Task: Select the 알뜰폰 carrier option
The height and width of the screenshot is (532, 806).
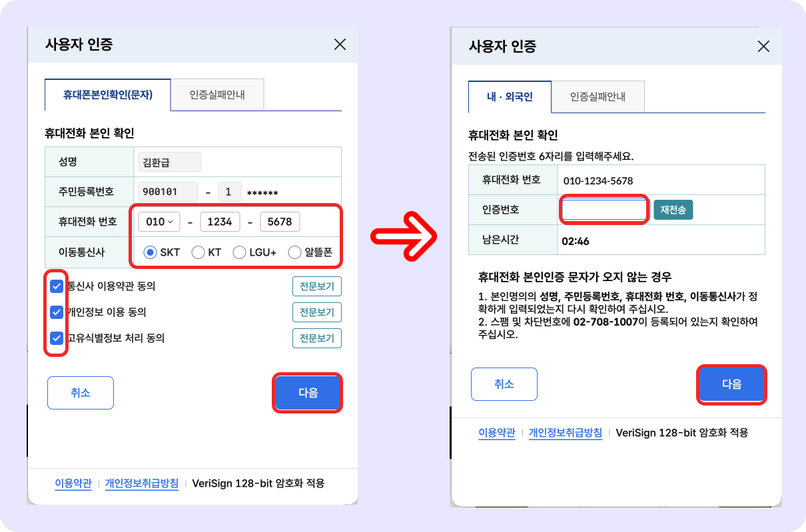Action: (293, 253)
